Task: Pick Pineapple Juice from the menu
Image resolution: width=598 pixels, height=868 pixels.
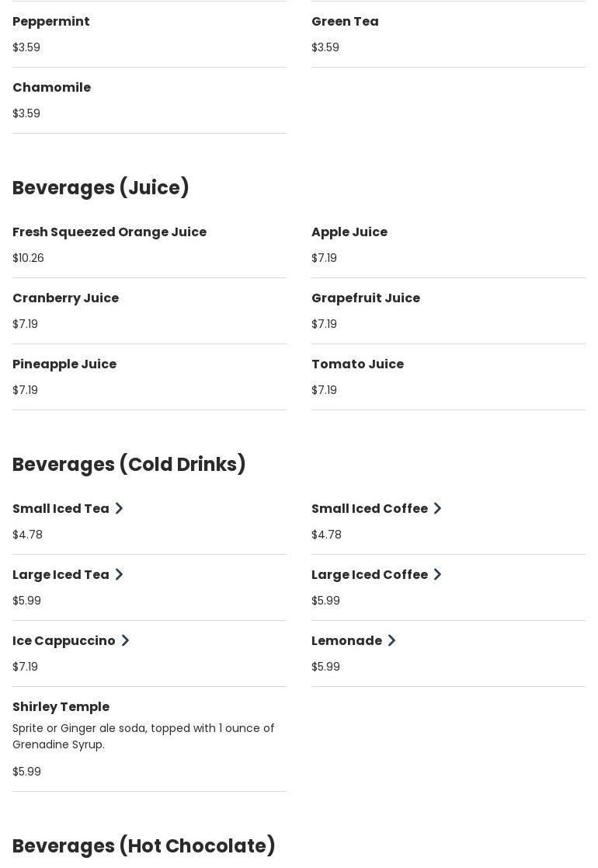Action: tap(64, 364)
